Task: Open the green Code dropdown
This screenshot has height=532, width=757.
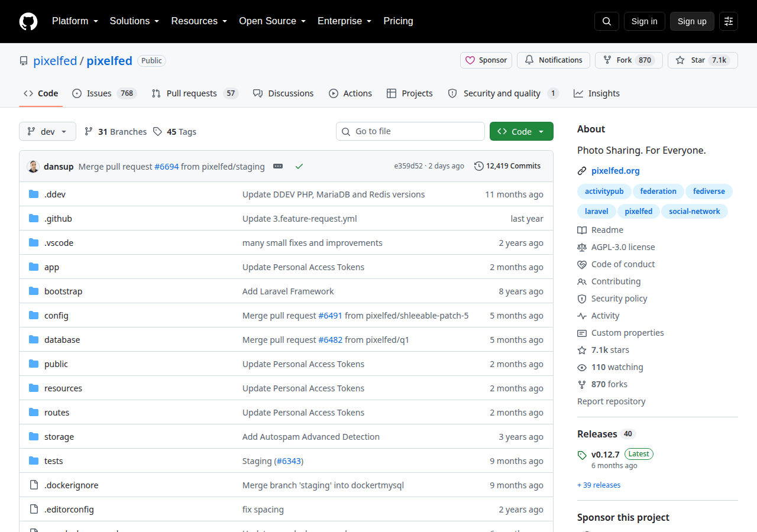Action: 522,131
